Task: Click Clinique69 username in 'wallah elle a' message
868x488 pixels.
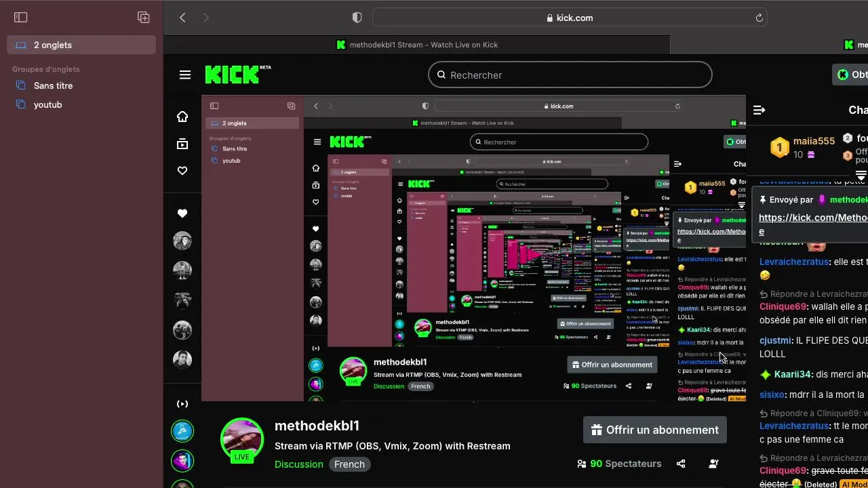Action: click(x=783, y=306)
